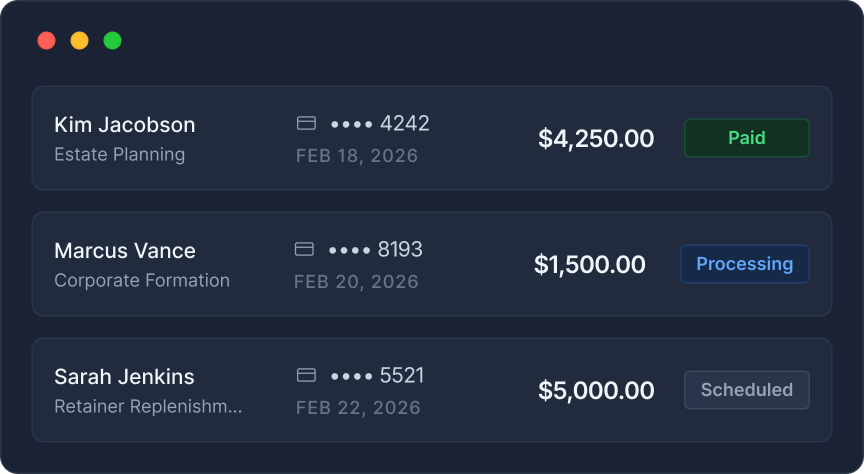Screen dimensions: 864x474
Task: Click the Corporate Formation service label
Action: 142,281
